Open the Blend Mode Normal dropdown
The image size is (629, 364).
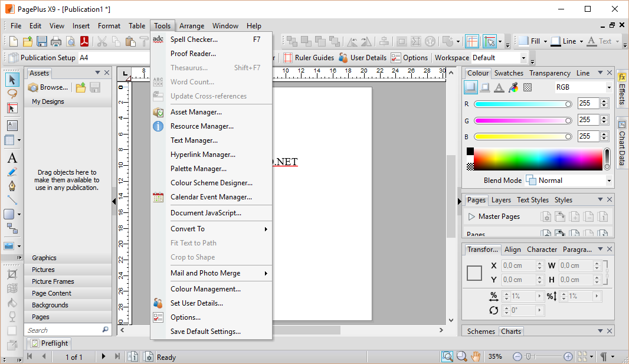point(608,181)
